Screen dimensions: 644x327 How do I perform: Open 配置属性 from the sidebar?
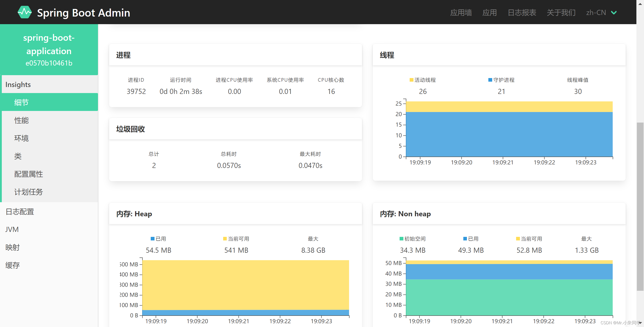(x=28, y=174)
